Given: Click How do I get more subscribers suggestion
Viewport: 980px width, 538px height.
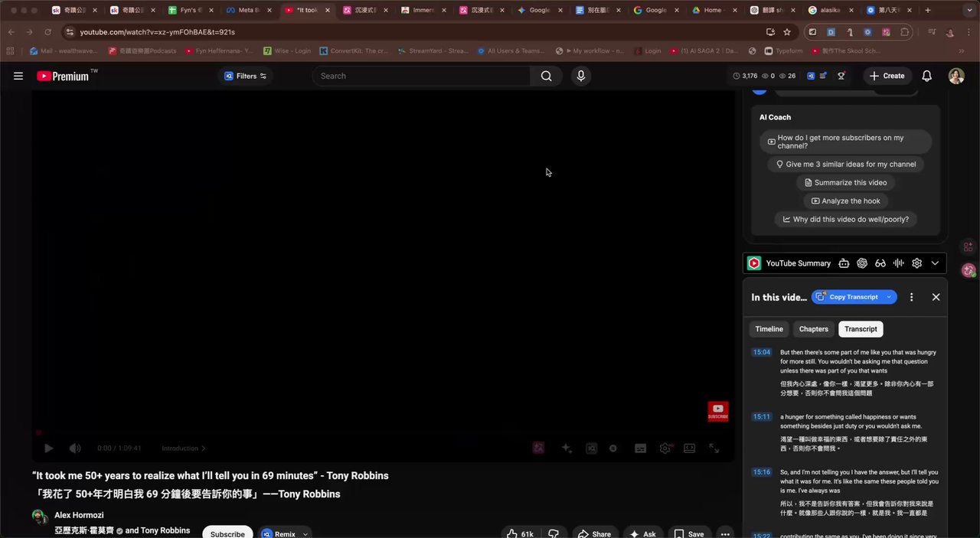Looking at the screenshot, I should click(x=845, y=142).
